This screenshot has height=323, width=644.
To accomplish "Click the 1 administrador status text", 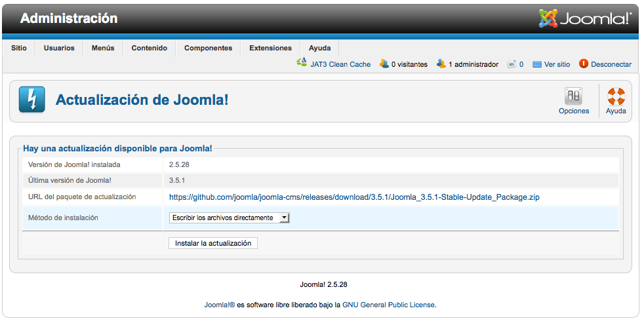I will click(473, 64).
